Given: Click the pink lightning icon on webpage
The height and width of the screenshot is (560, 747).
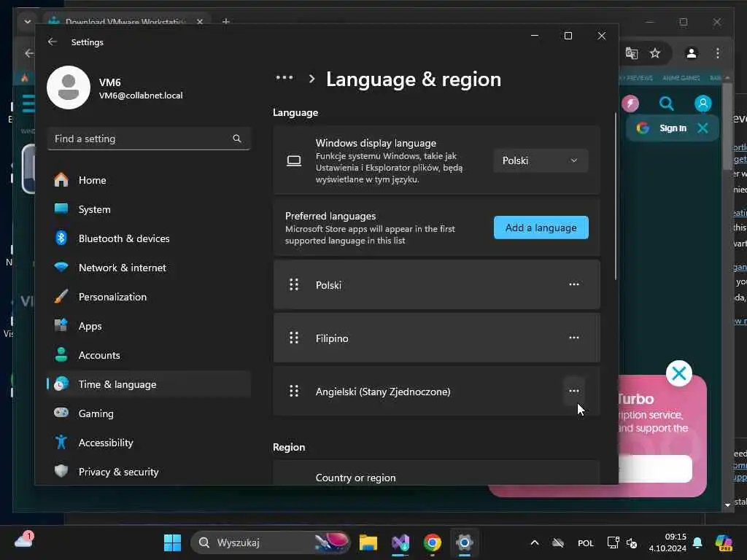Looking at the screenshot, I should pos(630,104).
